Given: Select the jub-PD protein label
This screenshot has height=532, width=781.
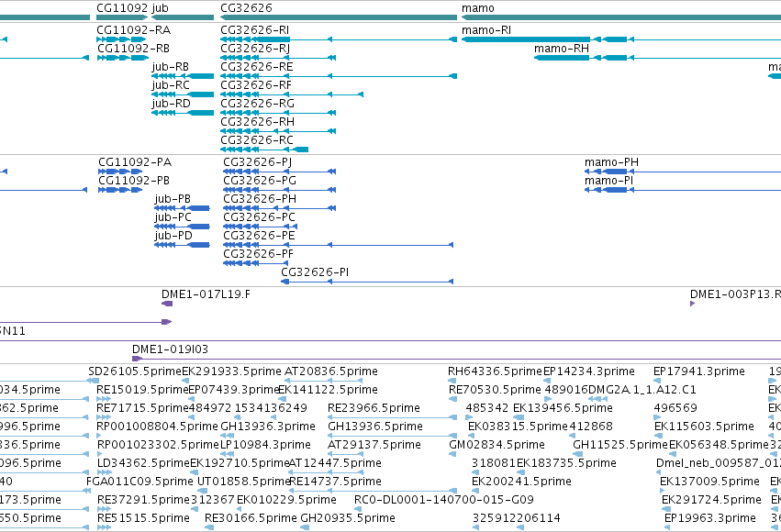Looking at the screenshot, I should [173, 236].
